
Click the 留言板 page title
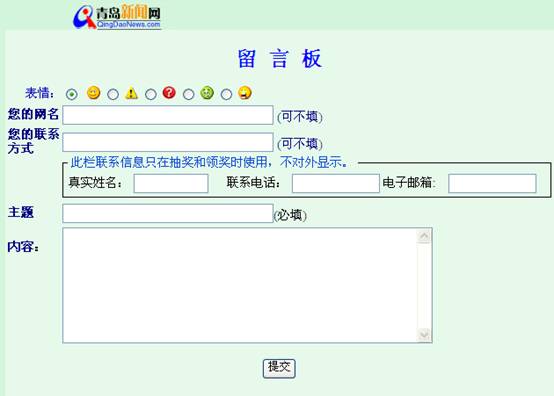coord(279,59)
